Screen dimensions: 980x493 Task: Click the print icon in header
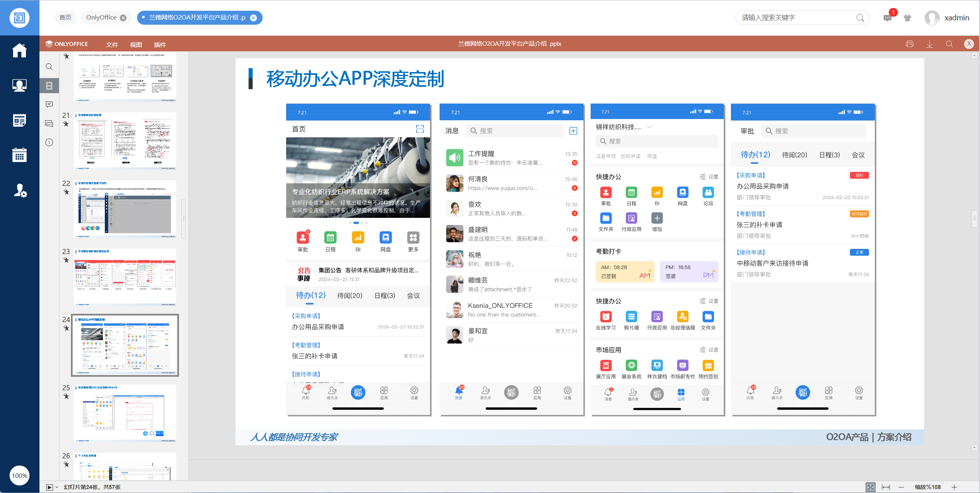click(x=909, y=44)
